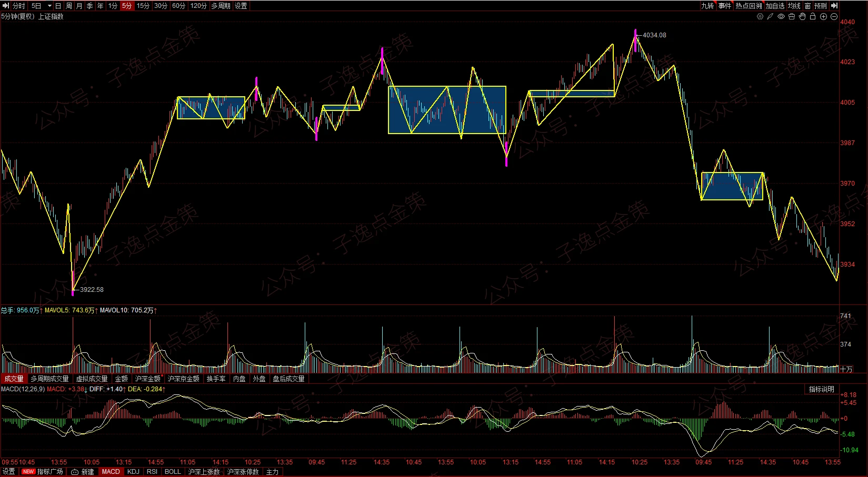Open chart settings gear icon

pyautogui.click(x=760, y=17)
